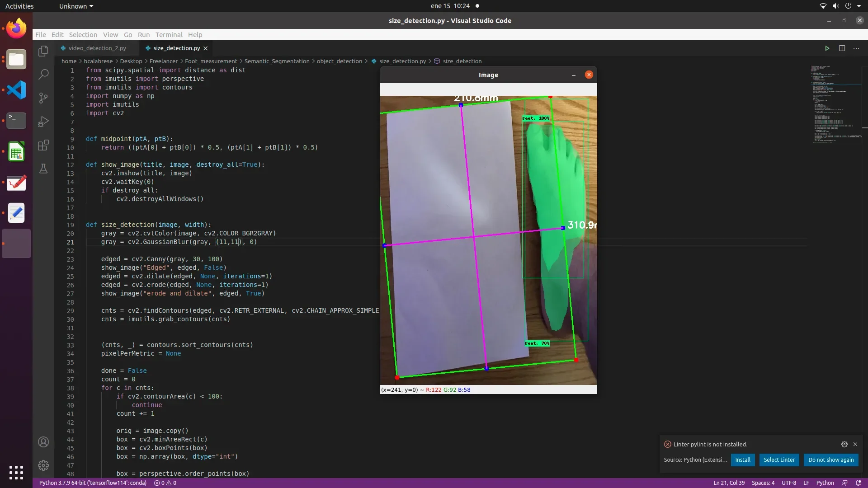Viewport: 868px width, 488px height.
Task: Open the Source Control view
Action: (43, 98)
